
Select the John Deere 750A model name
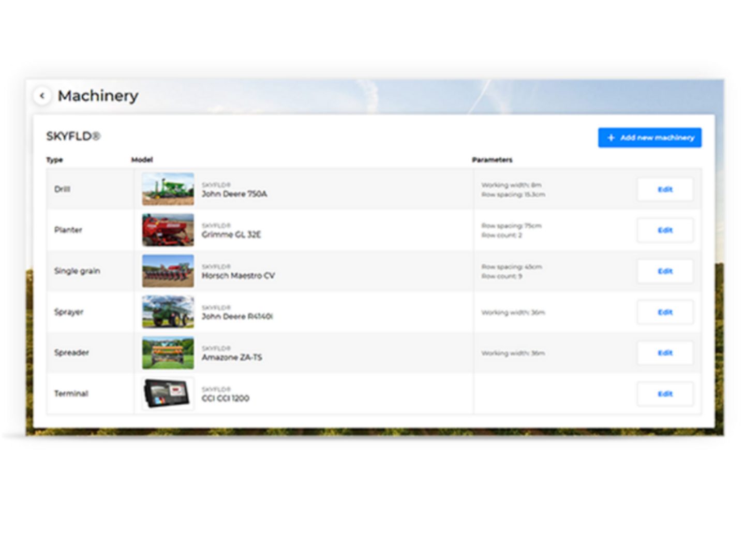[x=234, y=194]
